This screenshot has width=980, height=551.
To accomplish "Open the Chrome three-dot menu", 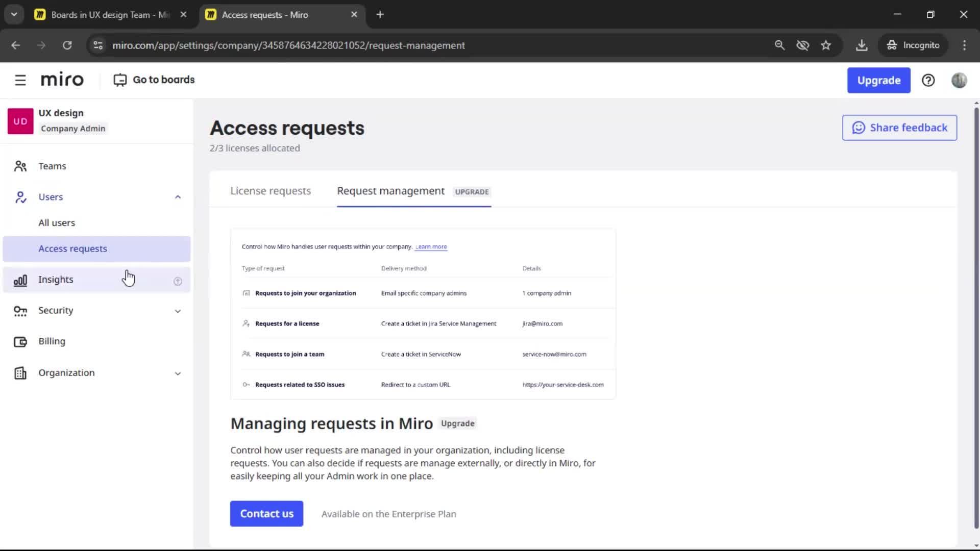I will (x=964, y=45).
